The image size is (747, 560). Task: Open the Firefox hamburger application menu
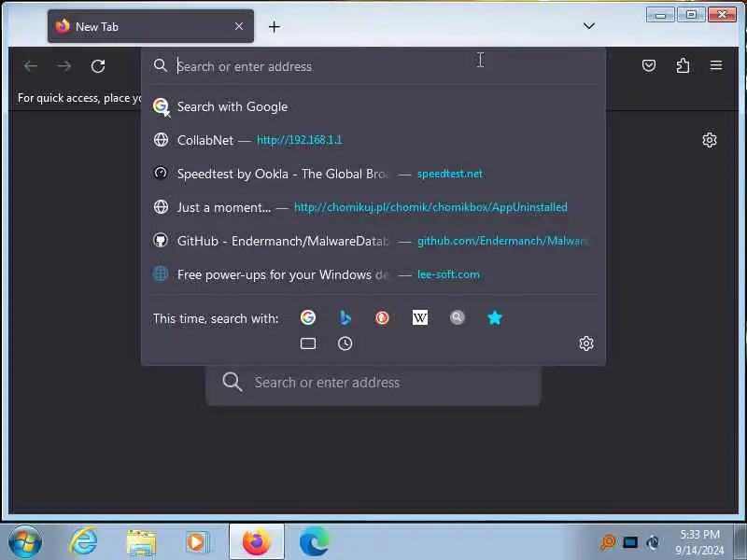pyautogui.click(x=715, y=64)
